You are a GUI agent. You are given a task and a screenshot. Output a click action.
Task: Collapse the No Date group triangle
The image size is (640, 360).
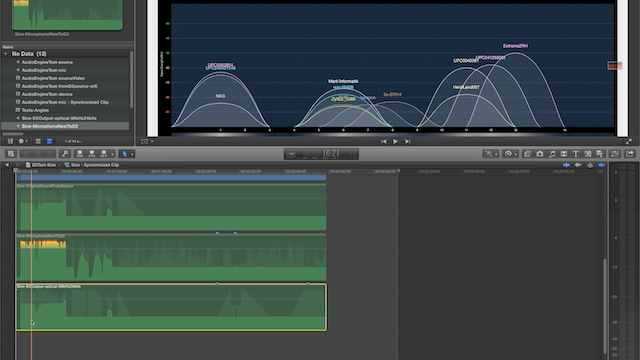(6, 54)
